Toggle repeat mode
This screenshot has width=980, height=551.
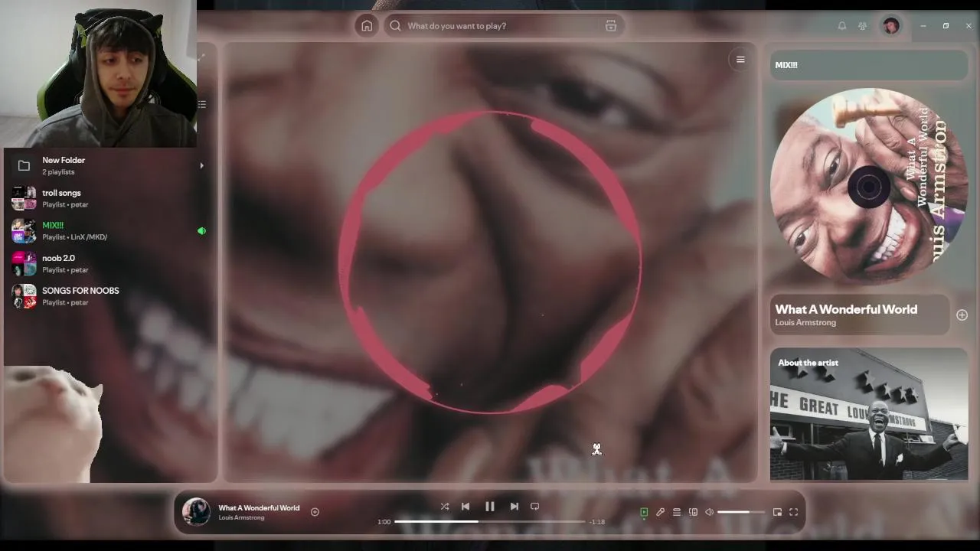(535, 506)
